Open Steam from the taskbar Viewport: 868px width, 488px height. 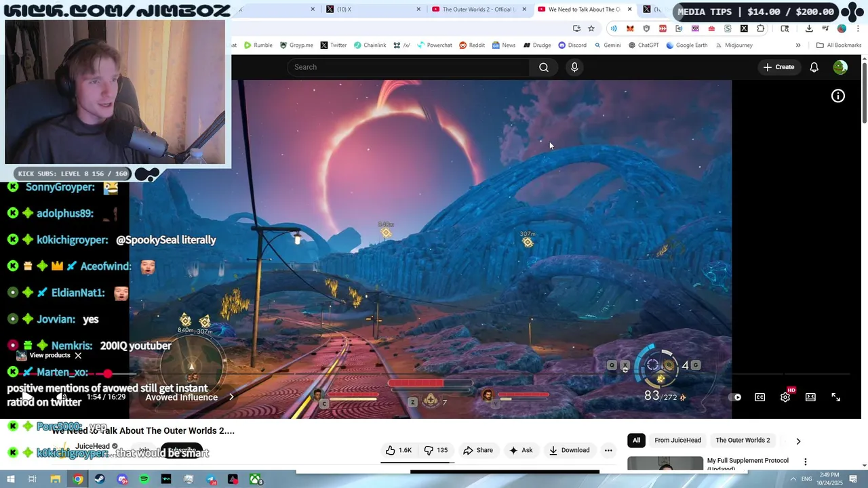100,479
